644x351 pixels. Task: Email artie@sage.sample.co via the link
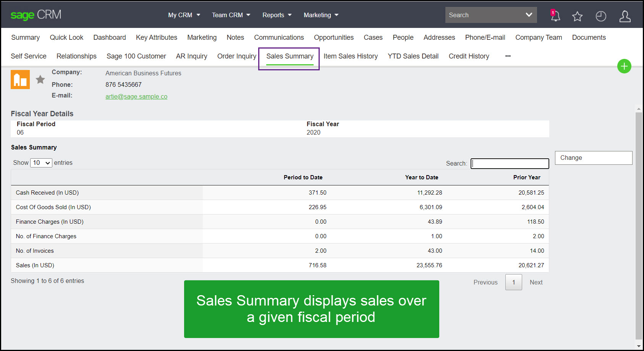[136, 96]
